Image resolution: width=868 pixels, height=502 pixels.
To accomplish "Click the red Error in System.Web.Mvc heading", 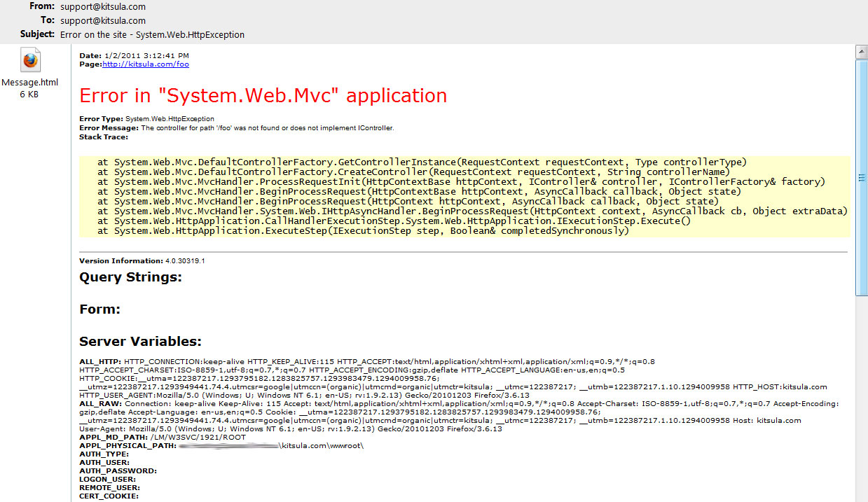I will point(263,95).
